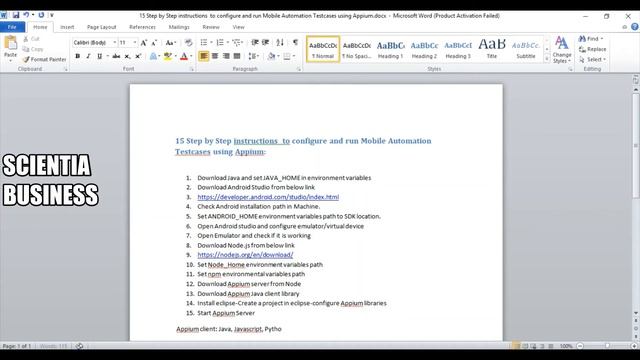Enable Align Text Left
The height and width of the screenshot is (360, 640).
pyautogui.click(x=204, y=56)
